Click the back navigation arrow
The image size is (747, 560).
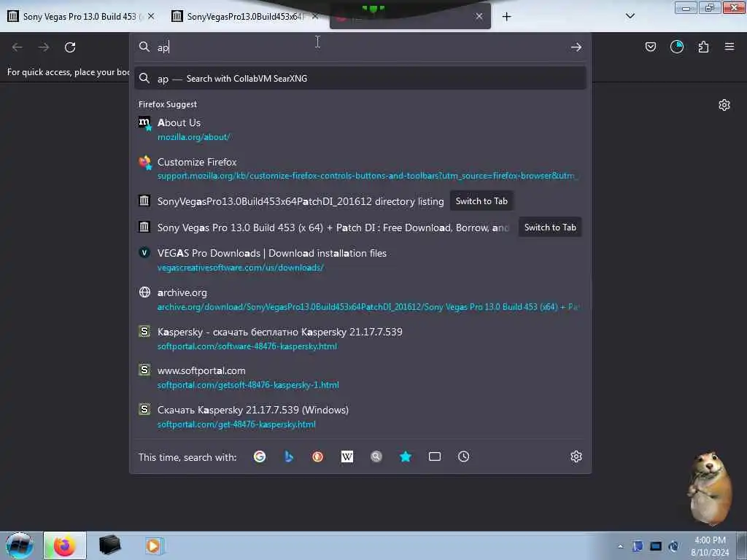pos(18,47)
